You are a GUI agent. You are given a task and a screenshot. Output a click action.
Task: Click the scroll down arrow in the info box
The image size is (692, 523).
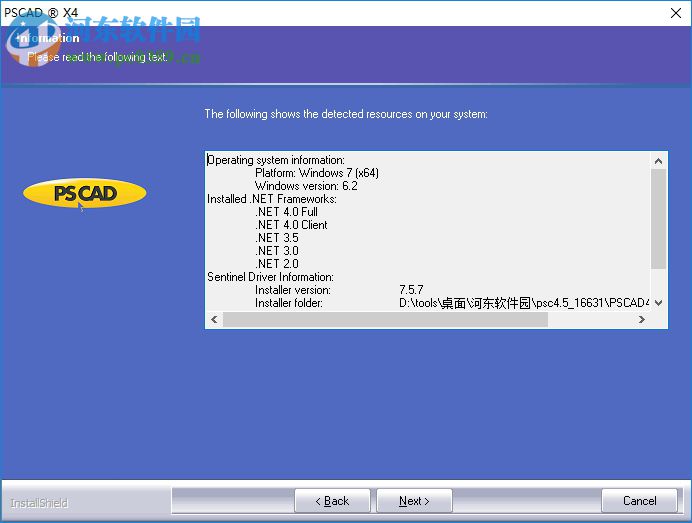pyautogui.click(x=659, y=303)
